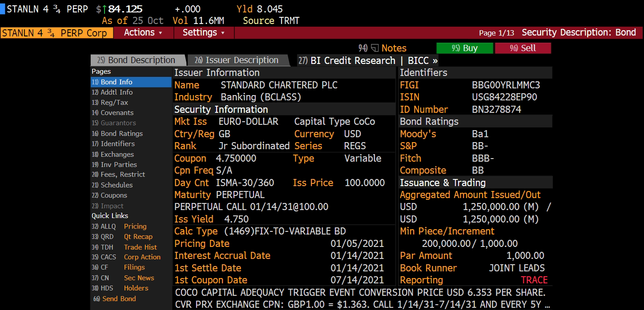Click the TRACE reporting value
Viewport: 644px width, 310px height.
point(534,280)
